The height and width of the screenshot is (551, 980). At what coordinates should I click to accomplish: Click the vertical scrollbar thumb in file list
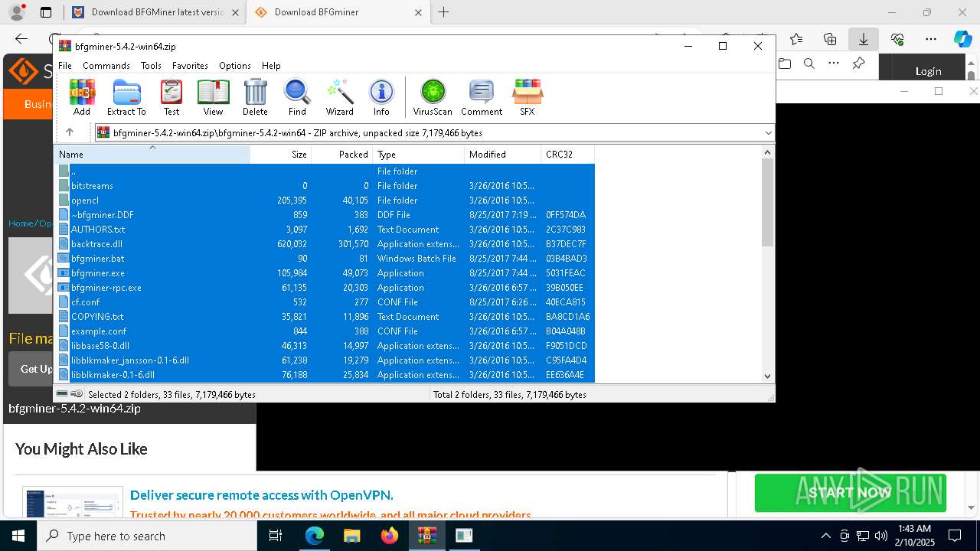click(x=768, y=203)
